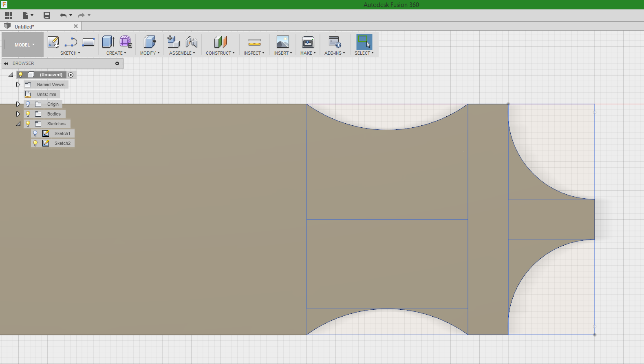
Task: Click the 3D Print make icon
Action: [x=308, y=42]
